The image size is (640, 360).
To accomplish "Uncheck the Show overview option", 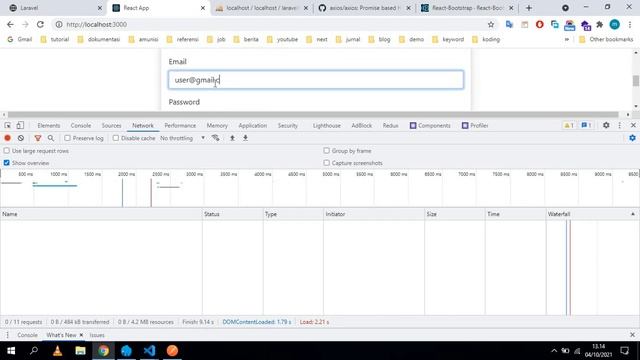I will pos(7,163).
